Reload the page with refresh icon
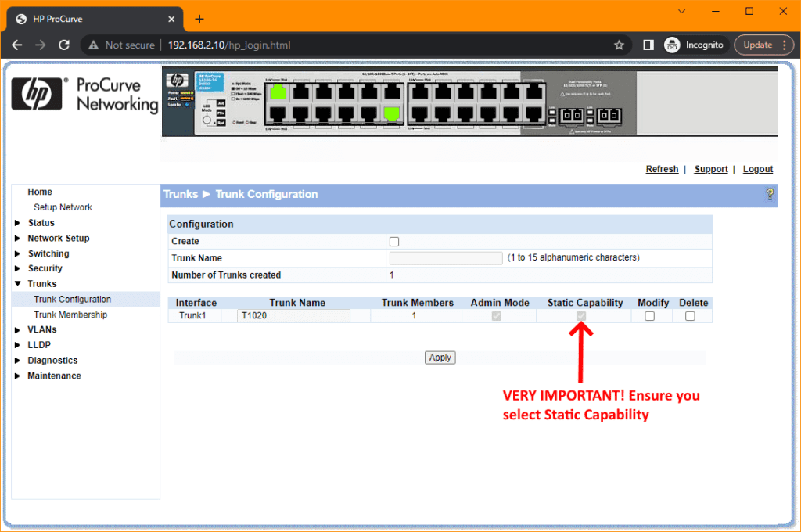Viewport: 801px width, 532px height. pyautogui.click(x=64, y=45)
